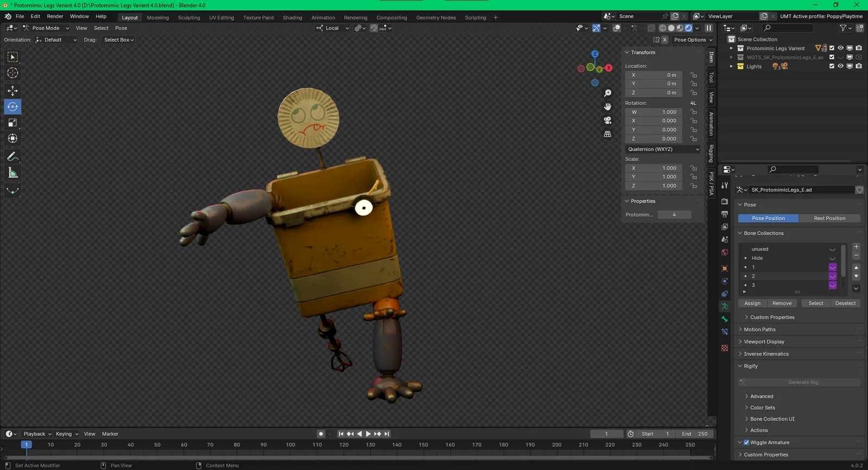Toggle viewport overlays
The width and height of the screenshot is (868, 470).
pos(617,28)
